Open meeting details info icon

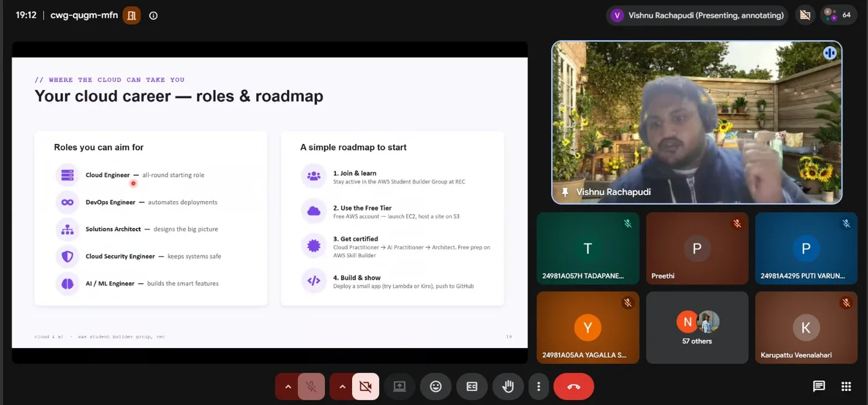coord(154,16)
